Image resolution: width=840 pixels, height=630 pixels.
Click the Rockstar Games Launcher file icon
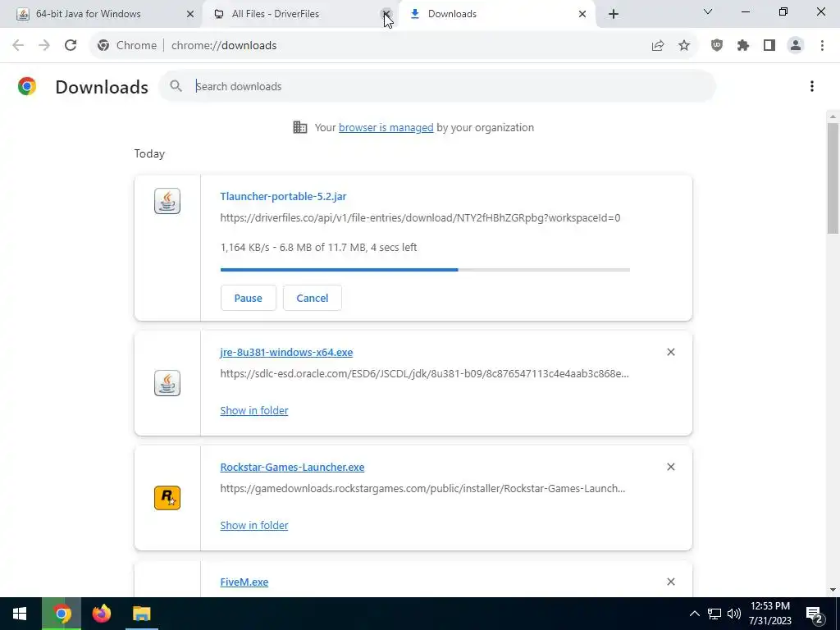pos(167,498)
